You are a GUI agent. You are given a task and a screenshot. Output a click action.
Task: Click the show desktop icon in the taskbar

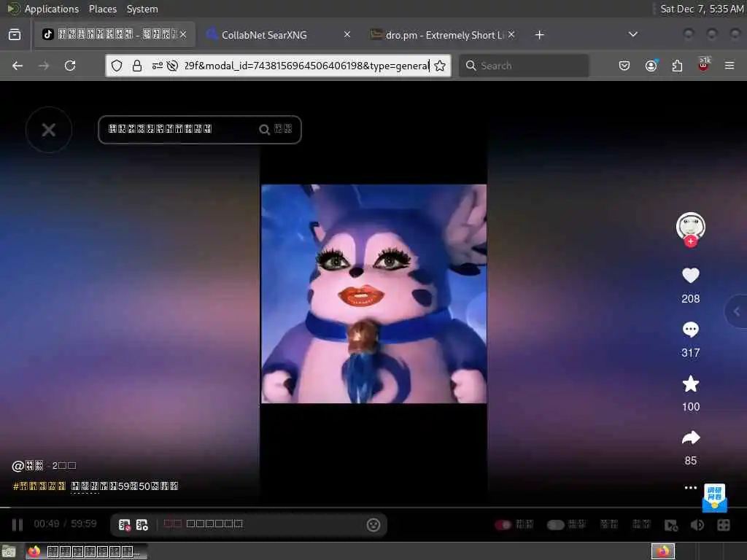tap(9, 551)
